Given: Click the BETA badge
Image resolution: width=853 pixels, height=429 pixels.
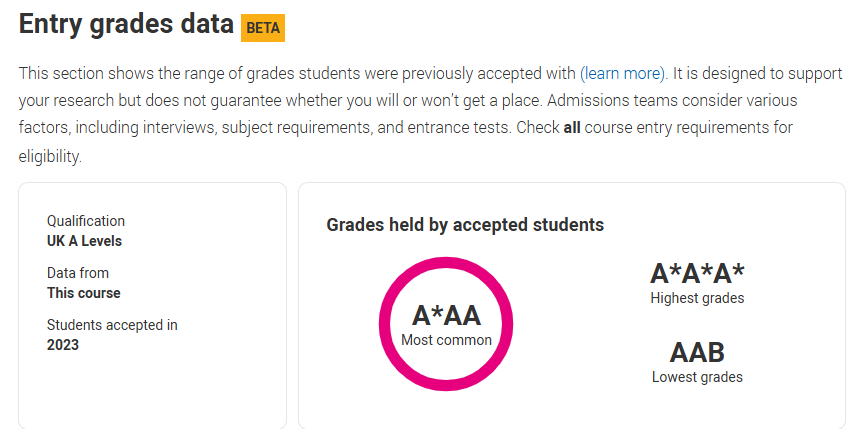Looking at the screenshot, I should (x=263, y=28).
